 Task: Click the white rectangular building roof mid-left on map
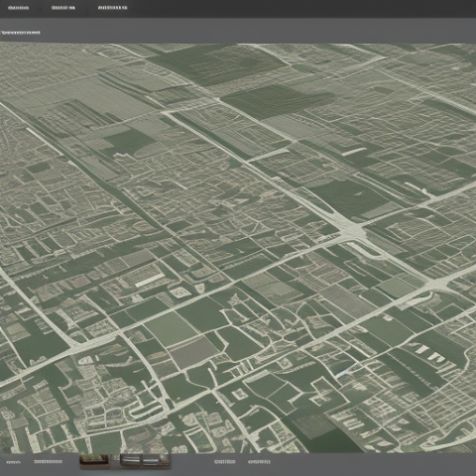coord(150,281)
